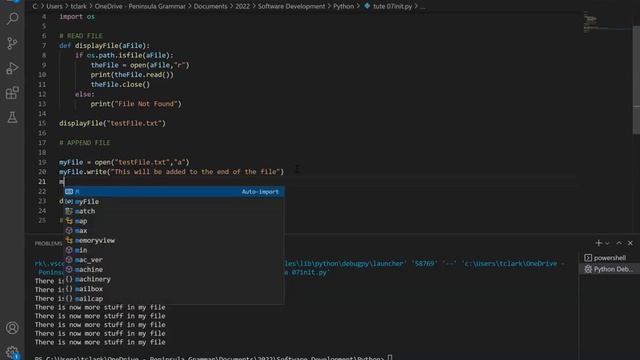Choose the Auto-import M suggestion
The image size is (640, 360).
pyautogui.click(x=174, y=191)
